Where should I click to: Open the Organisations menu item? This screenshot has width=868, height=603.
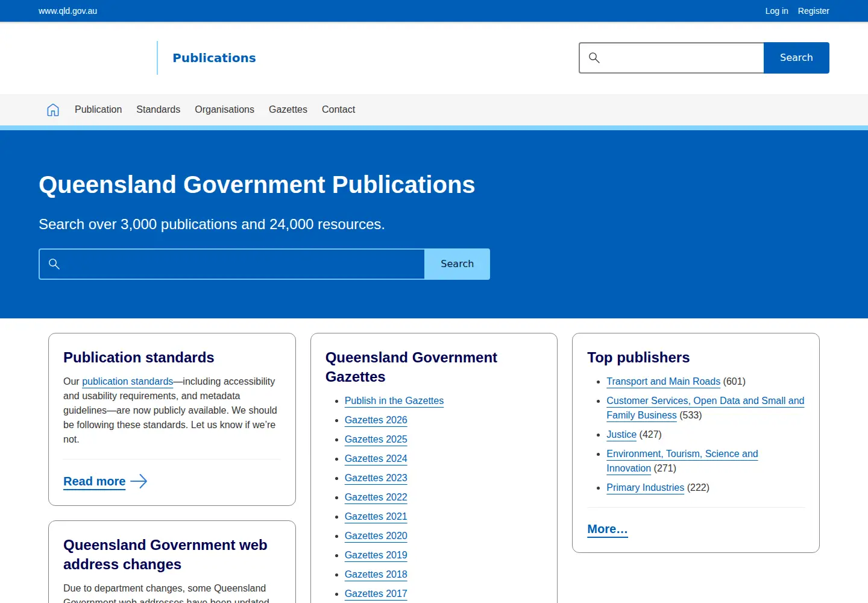point(224,110)
